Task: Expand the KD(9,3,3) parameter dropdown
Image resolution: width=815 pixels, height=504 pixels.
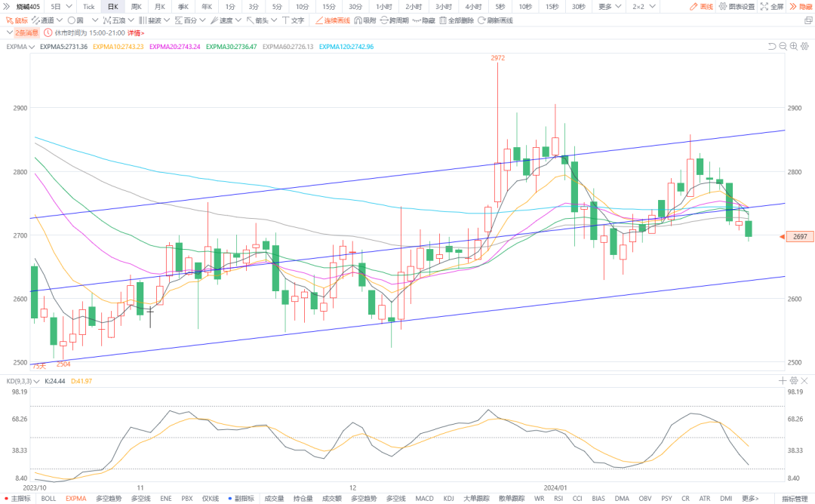Action: pos(36,381)
